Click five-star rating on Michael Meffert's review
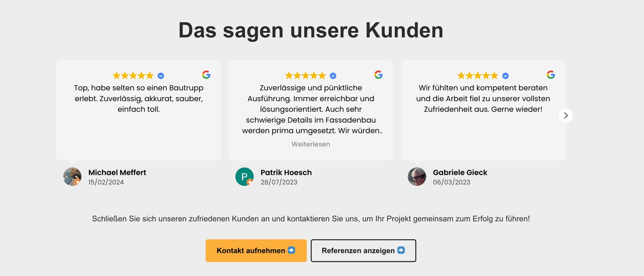 [133, 76]
